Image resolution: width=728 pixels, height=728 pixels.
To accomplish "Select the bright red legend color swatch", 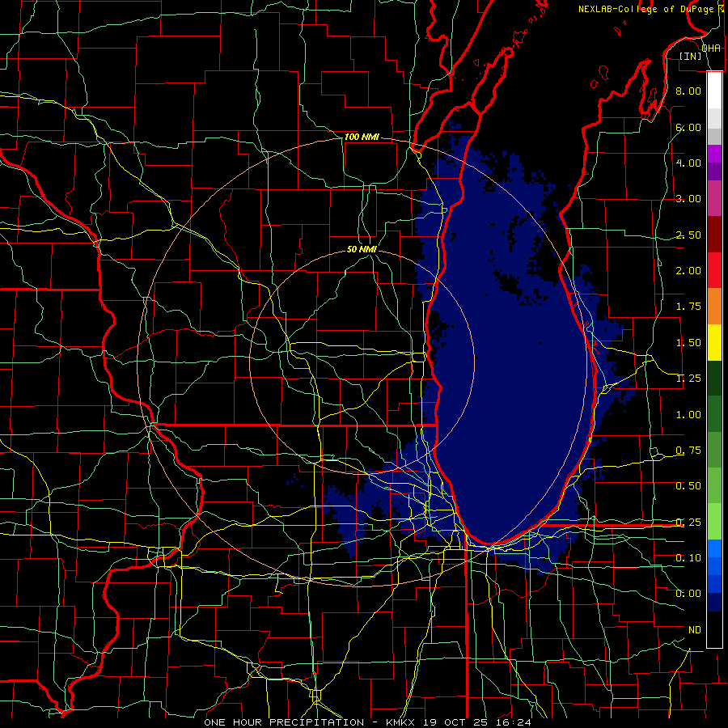I will 714,271.
